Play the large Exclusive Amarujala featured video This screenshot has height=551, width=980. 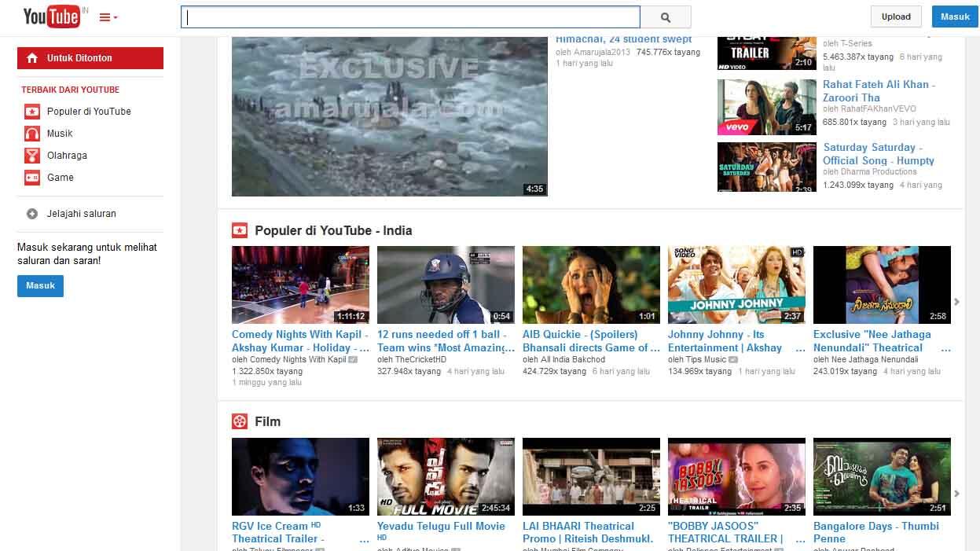(390, 116)
